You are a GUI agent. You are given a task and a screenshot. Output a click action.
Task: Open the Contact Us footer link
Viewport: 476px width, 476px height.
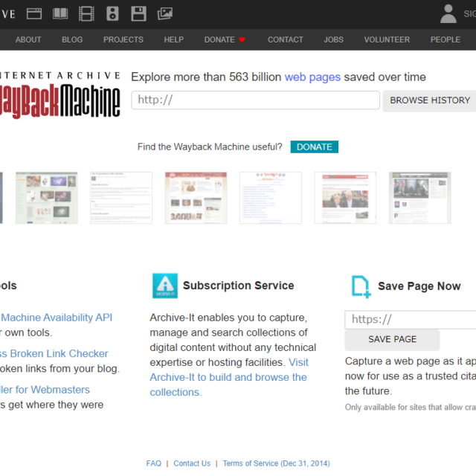(x=192, y=463)
